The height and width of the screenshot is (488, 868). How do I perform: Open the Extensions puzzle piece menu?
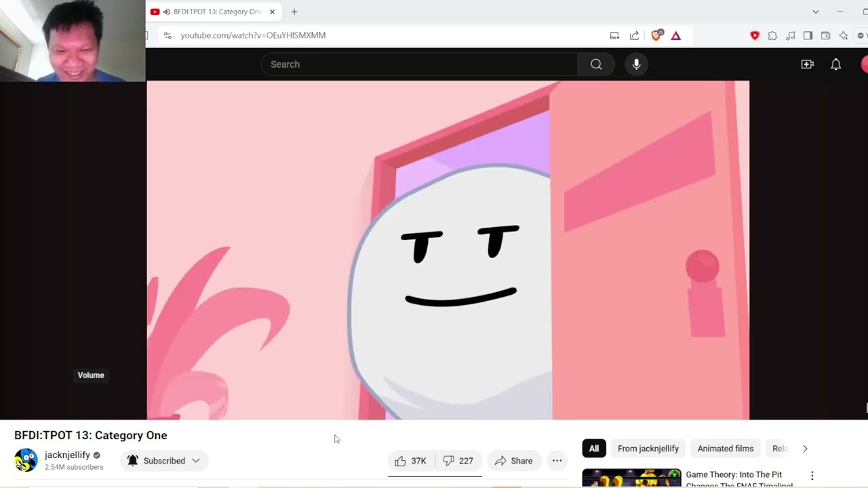click(x=772, y=35)
